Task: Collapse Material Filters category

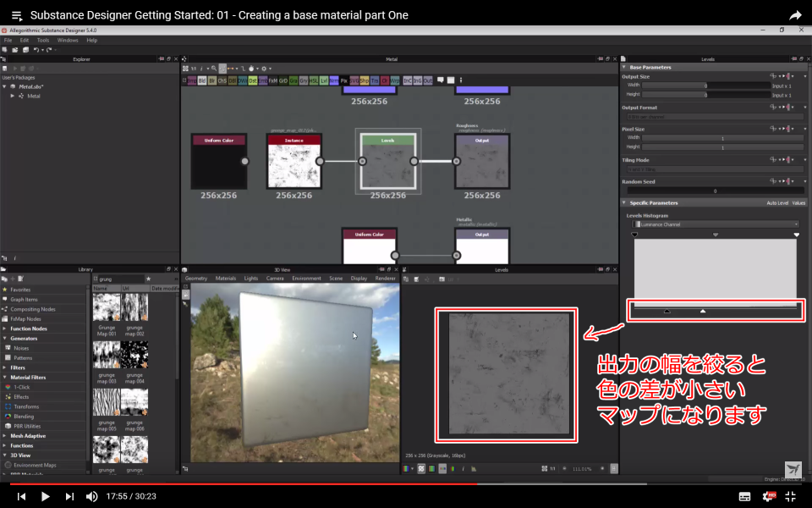Action: pyautogui.click(x=5, y=378)
